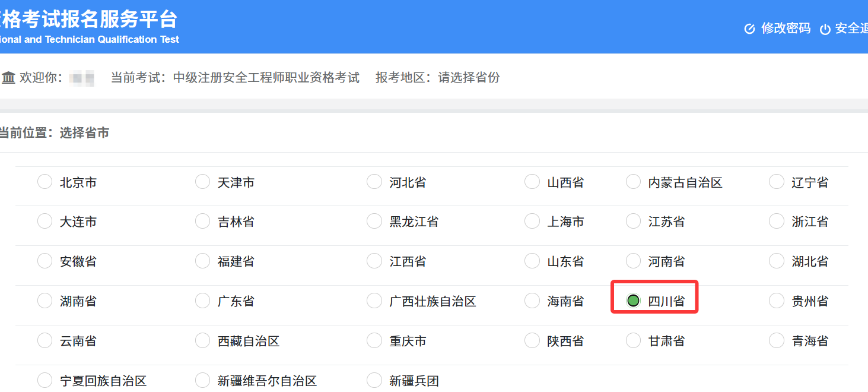
Task: Pick 西藏自治区 as exam location
Action: (202, 340)
